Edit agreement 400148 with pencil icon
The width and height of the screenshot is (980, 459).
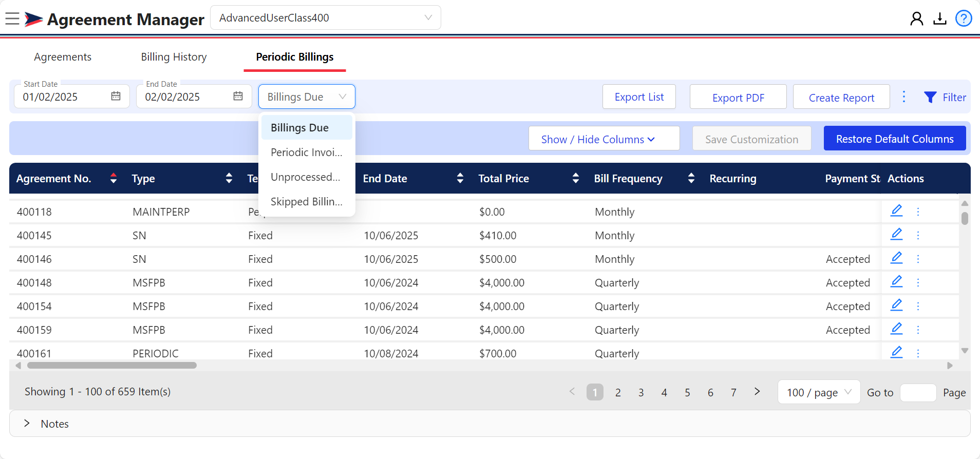(897, 281)
